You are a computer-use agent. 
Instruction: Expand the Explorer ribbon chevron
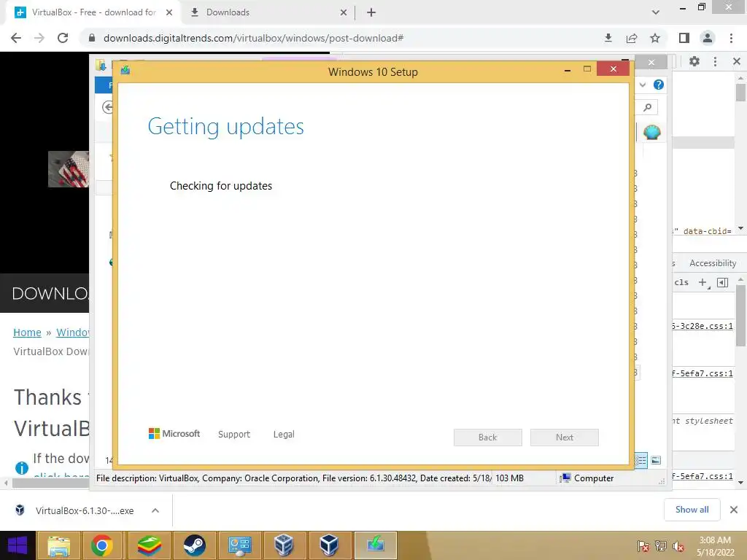tap(643, 85)
